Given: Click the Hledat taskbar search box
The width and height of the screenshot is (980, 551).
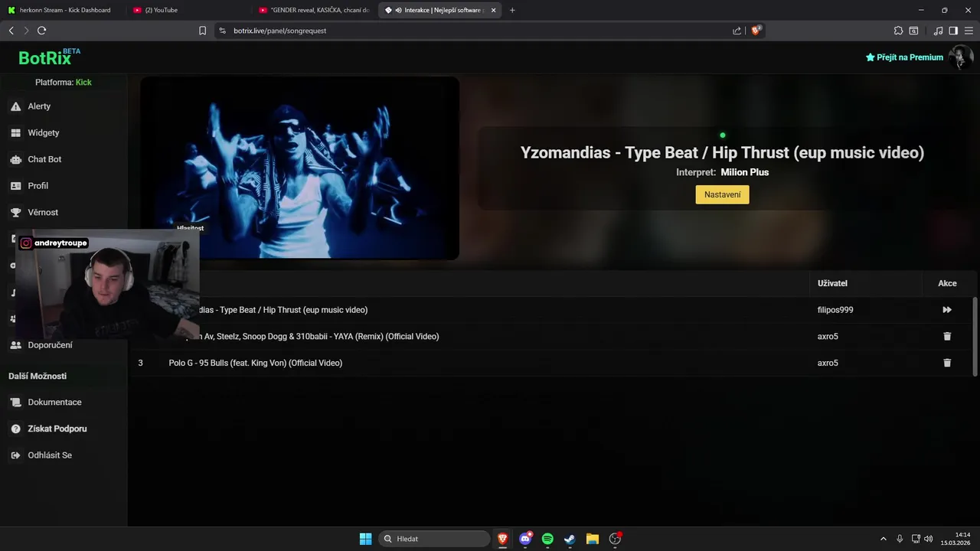Looking at the screenshot, I should pos(435,539).
